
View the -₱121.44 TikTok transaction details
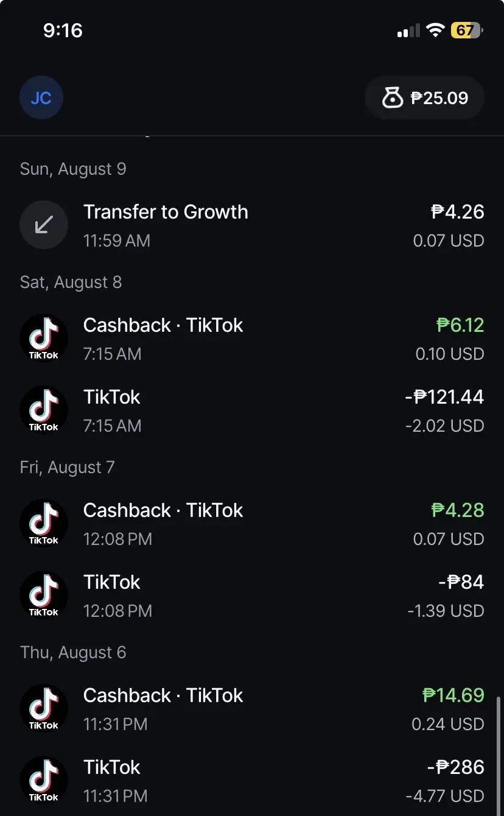(x=252, y=410)
